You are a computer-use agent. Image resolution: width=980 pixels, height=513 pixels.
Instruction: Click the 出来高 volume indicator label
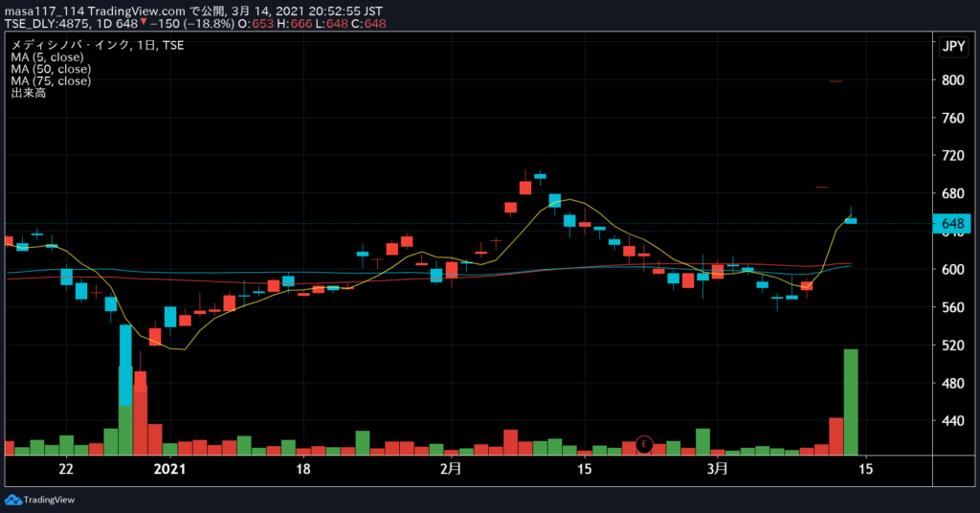click(x=29, y=93)
